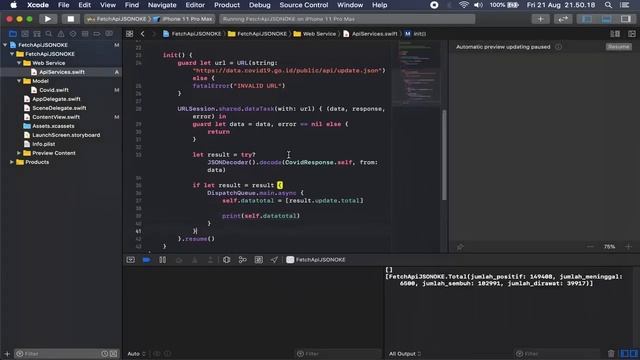Click Simulate Location arrow icon

coord(274,260)
